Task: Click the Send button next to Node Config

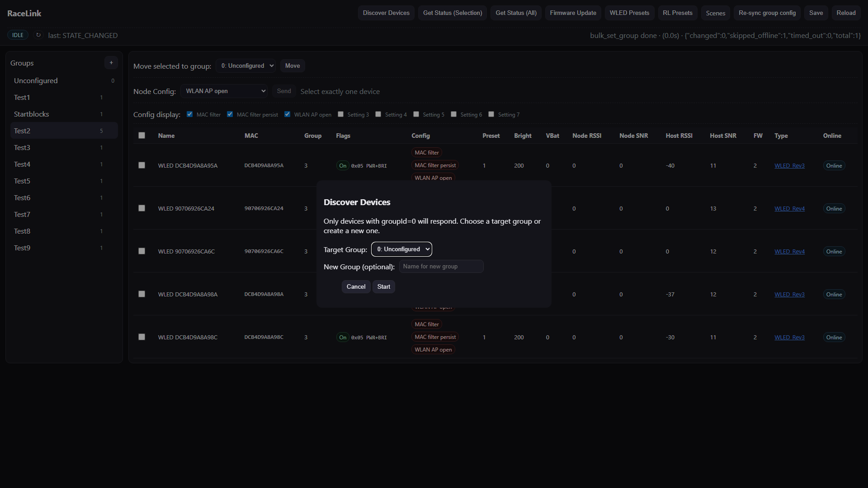Action: 284,91
